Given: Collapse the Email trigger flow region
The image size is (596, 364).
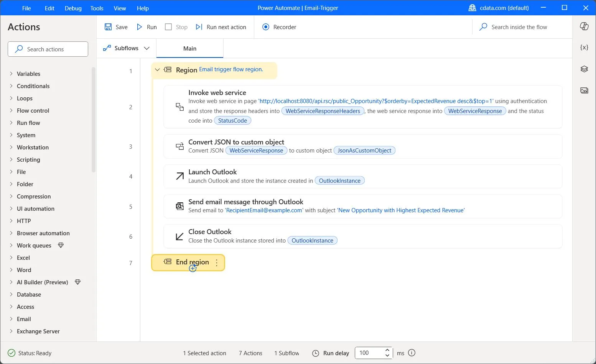Looking at the screenshot, I should click(157, 70).
